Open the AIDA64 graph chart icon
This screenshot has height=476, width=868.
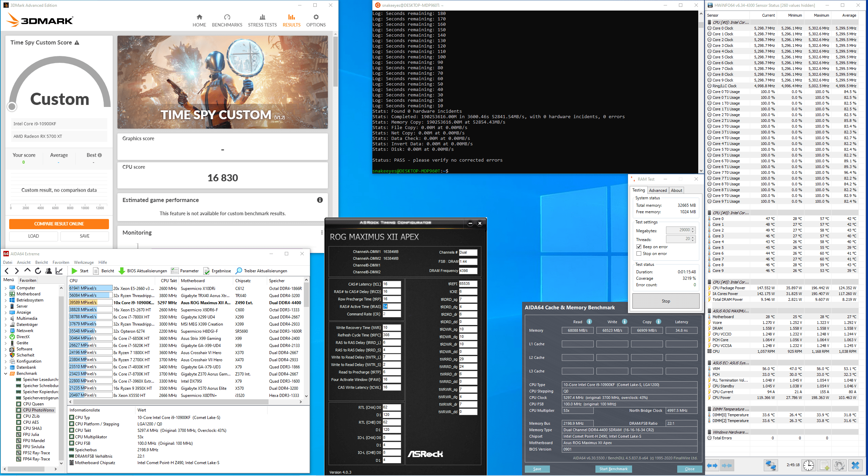tap(59, 271)
